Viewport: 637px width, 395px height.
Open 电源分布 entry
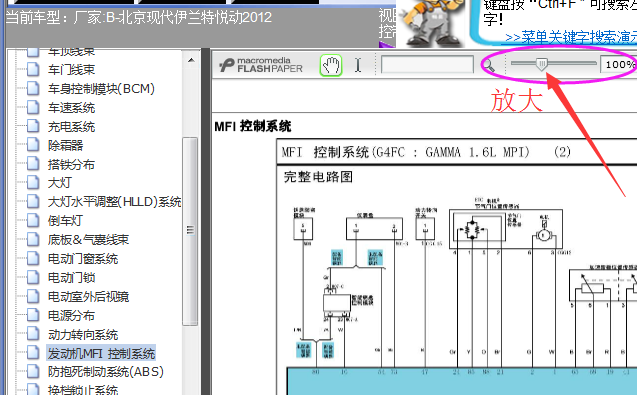[x=72, y=316]
